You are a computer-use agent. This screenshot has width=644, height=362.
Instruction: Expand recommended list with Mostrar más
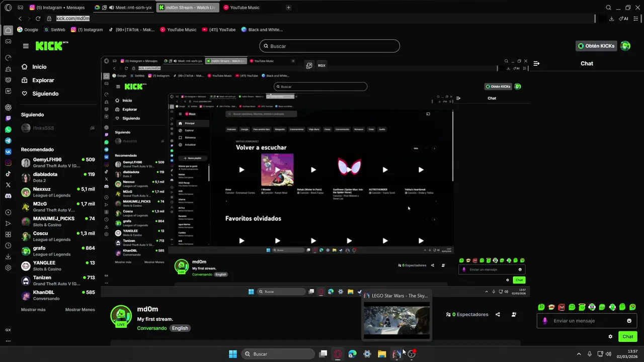33,310
